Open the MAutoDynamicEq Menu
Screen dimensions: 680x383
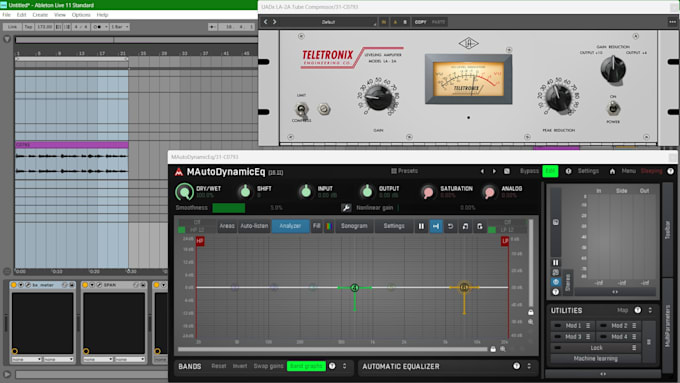(628, 171)
